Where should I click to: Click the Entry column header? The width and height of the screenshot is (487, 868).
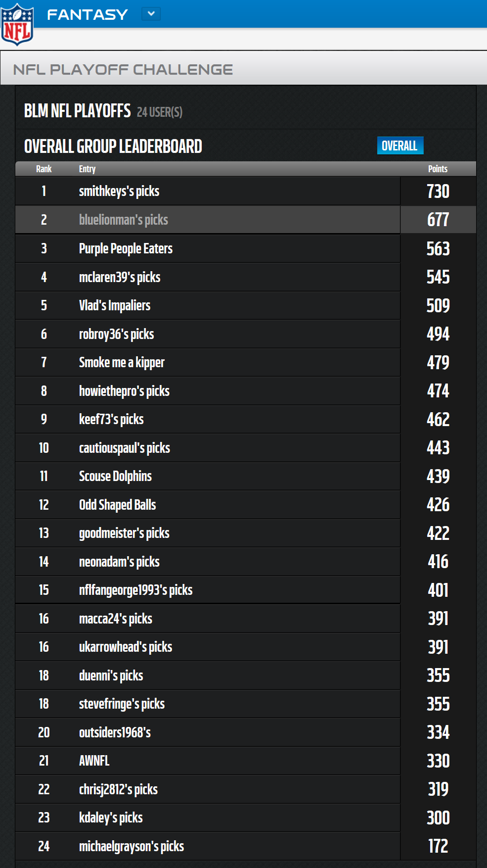[x=88, y=169]
